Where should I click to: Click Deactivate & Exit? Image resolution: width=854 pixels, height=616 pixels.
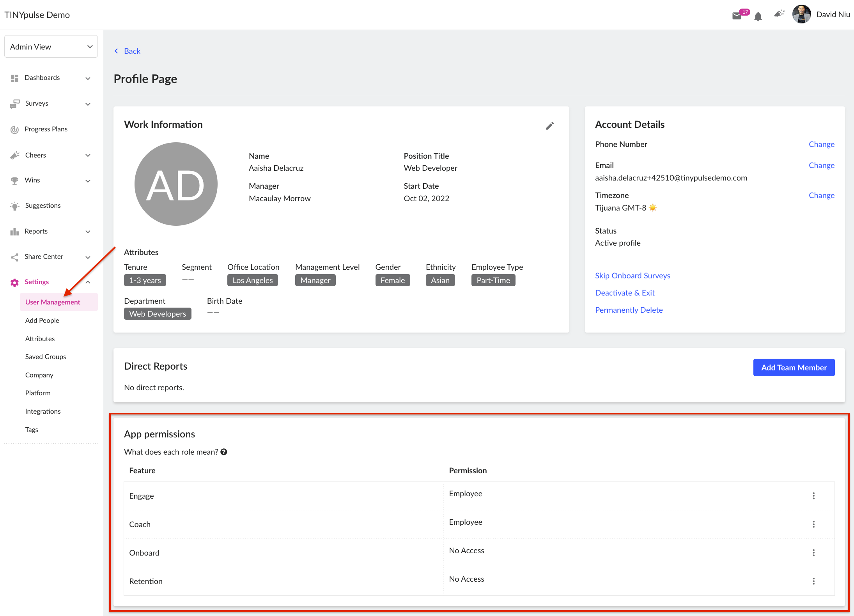625,293
